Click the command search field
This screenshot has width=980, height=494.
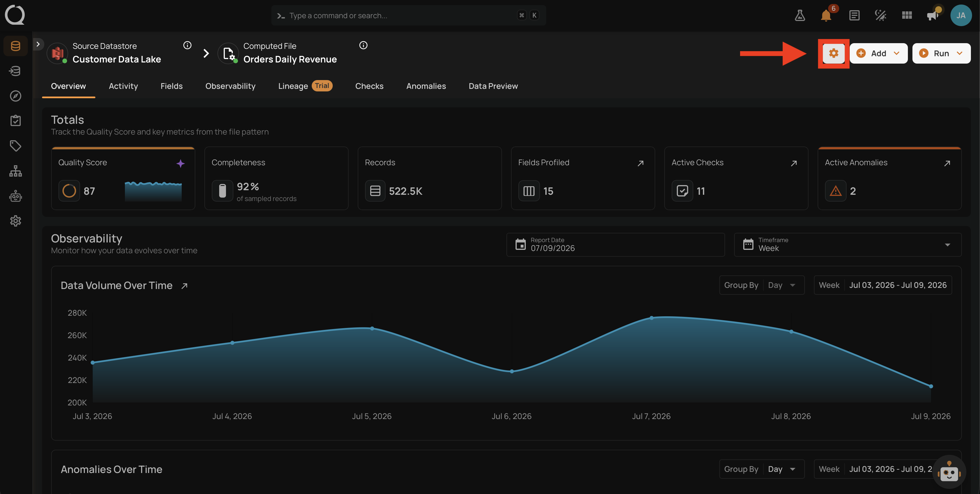(x=409, y=16)
